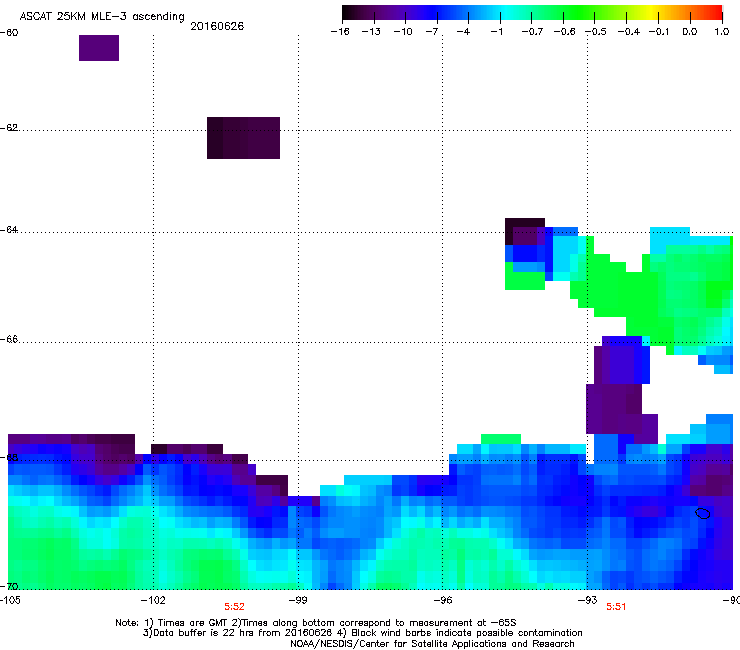Click the latitude axis label -64
This screenshot has width=740, height=650.
tap(9, 230)
